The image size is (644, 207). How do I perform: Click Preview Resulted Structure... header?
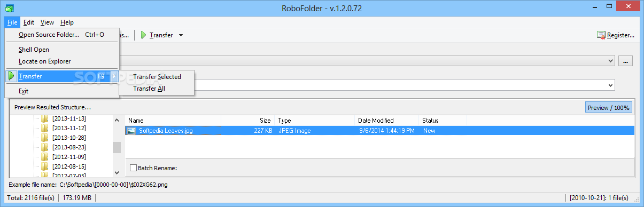click(52, 107)
